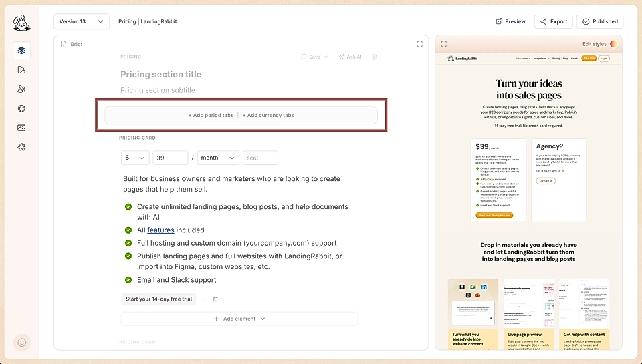Delete the free trial button element
The width and height of the screenshot is (642, 364).
coord(215,299)
